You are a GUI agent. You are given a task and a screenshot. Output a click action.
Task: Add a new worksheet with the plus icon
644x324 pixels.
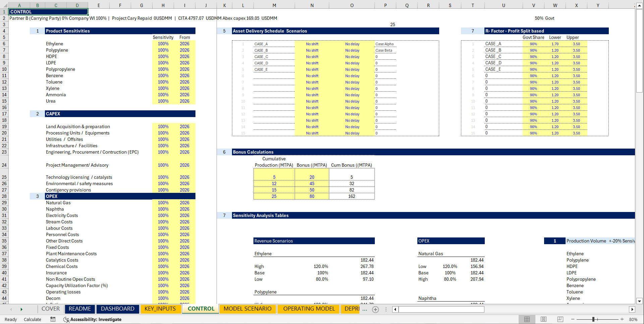pyautogui.click(x=375, y=310)
